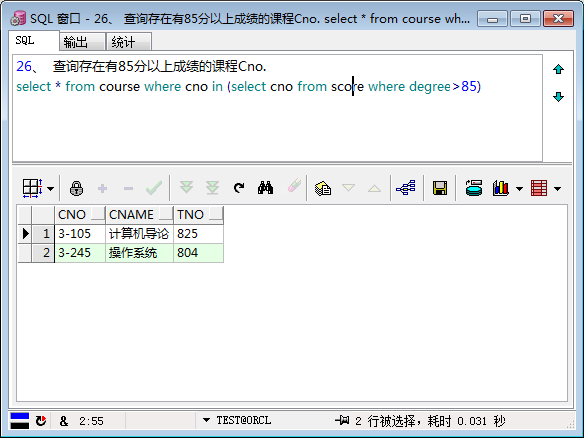The image size is (584, 438).
Task: Click the SQL window title bar icon
Action: tap(18, 18)
